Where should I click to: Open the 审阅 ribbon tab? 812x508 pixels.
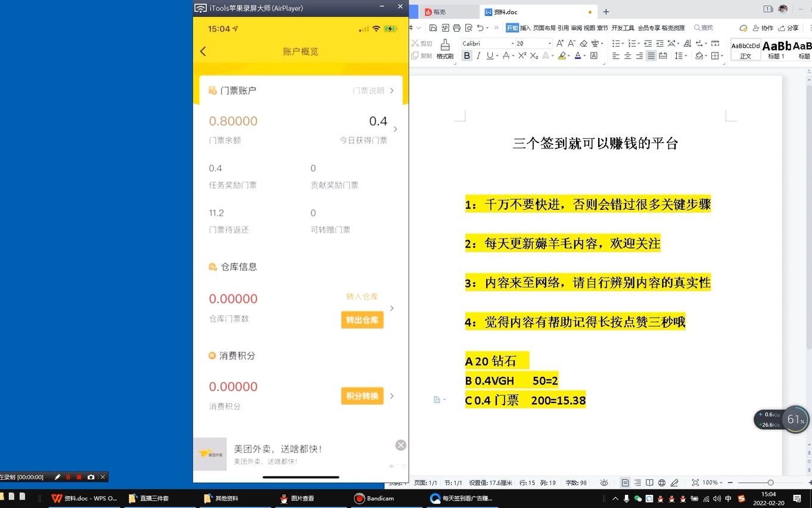coord(576,27)
